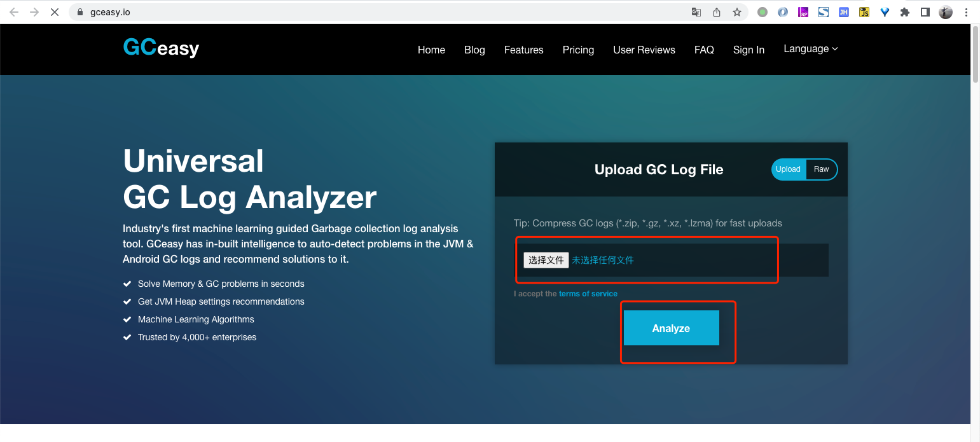The width and height of the screenshot is (980, 442).
Task: Open the terms of service link
Action: pyautogui.click(x=588, y=294)
